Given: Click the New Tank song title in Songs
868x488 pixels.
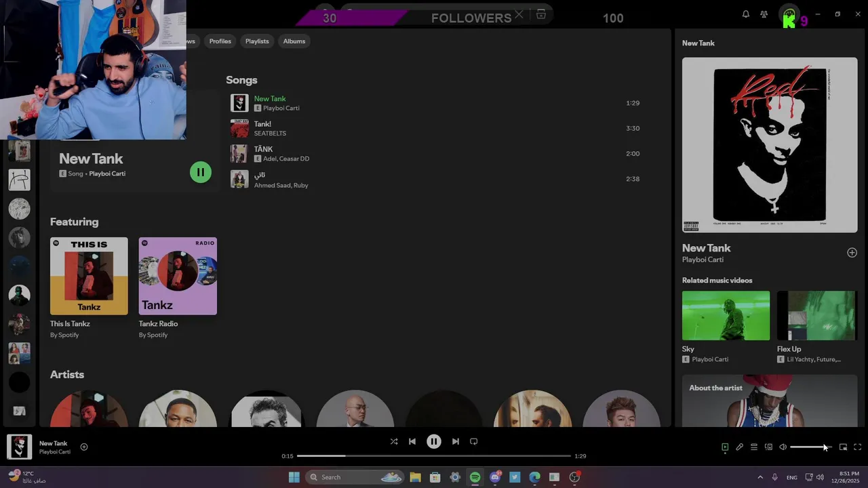Looking at the screenshot, I should click(x=270, y=99).
